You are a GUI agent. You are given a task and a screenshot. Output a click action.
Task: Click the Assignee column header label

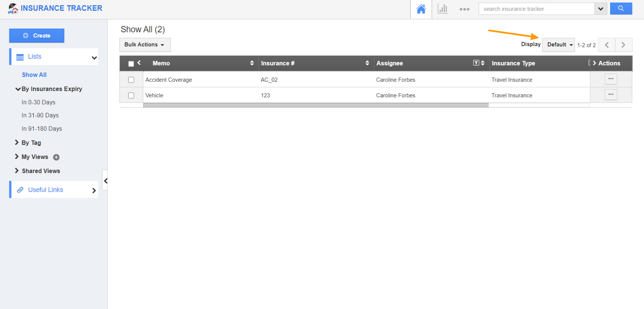[x=390, y=63]
